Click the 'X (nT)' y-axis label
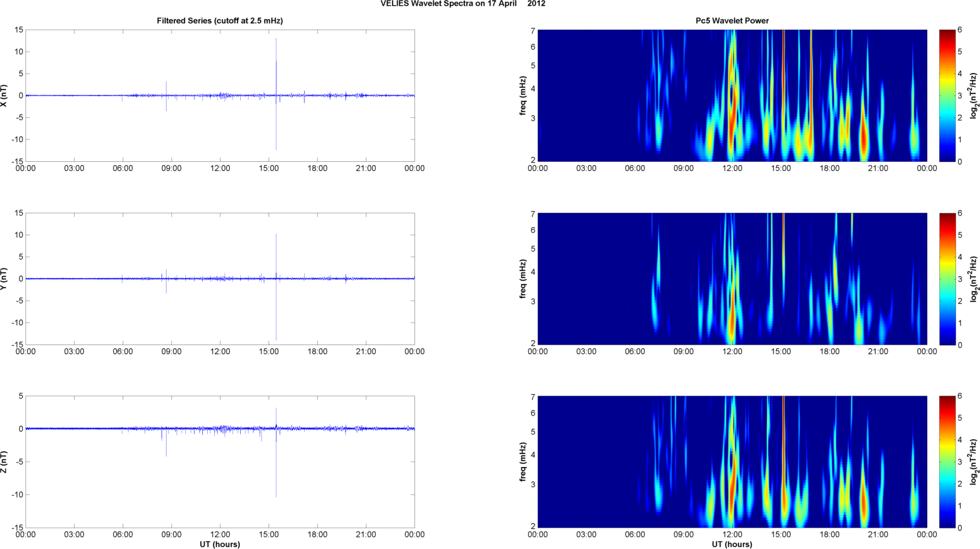The height and width of the screenshot is (549, 980). [4, 95]
